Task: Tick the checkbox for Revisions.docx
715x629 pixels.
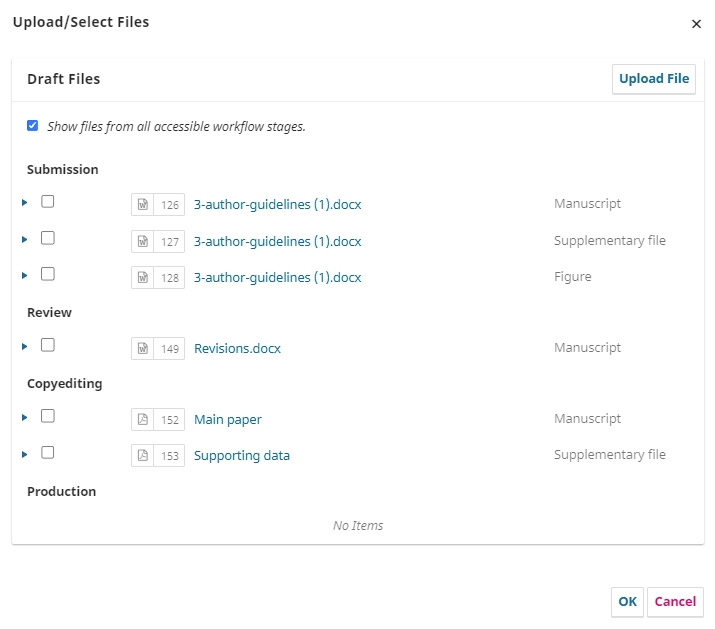Action: [x=48, y=346]
